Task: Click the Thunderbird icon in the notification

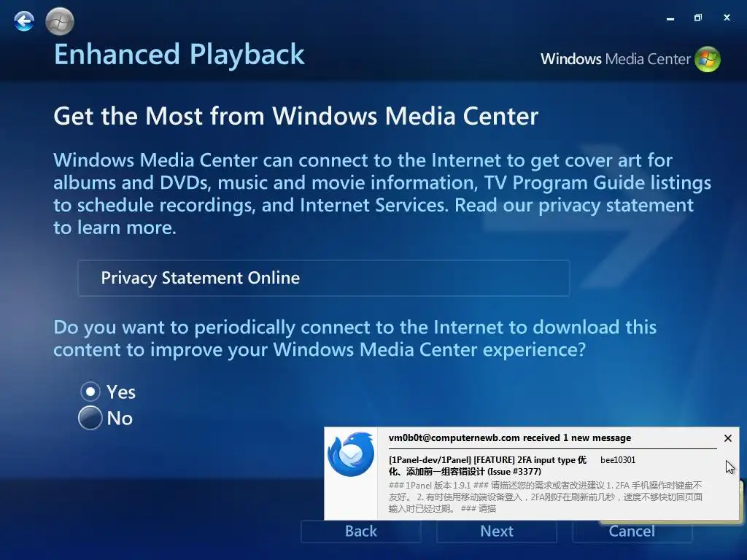Action: (351, 455)
